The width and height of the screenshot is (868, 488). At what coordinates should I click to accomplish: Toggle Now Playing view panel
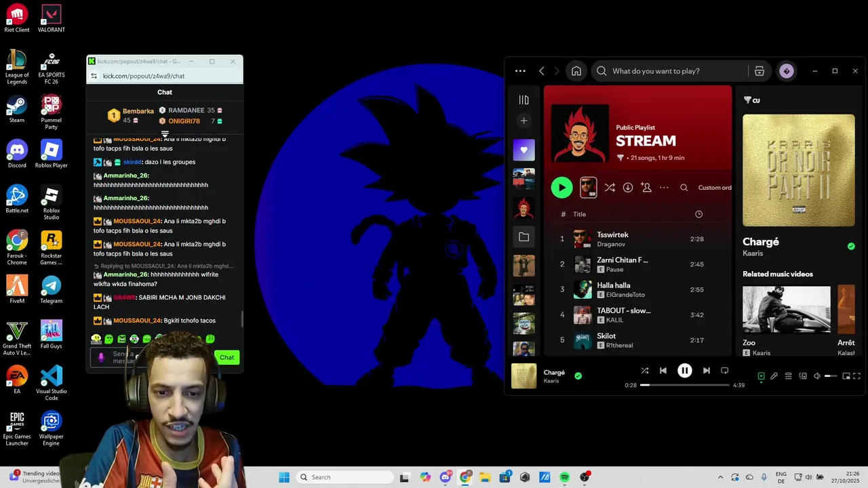761,376
